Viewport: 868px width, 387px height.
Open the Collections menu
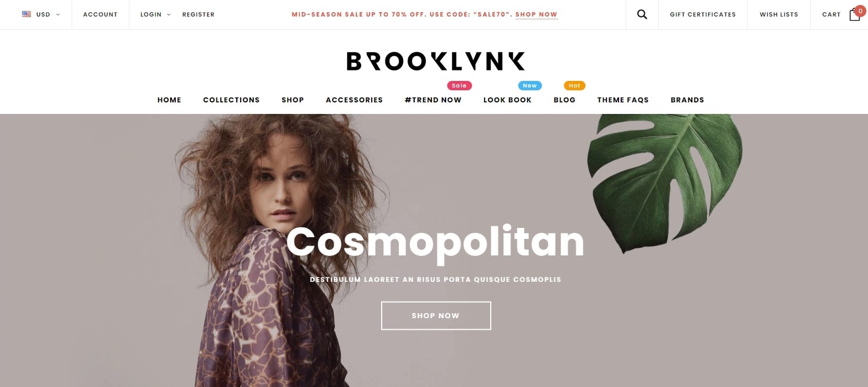coord(231,100)
